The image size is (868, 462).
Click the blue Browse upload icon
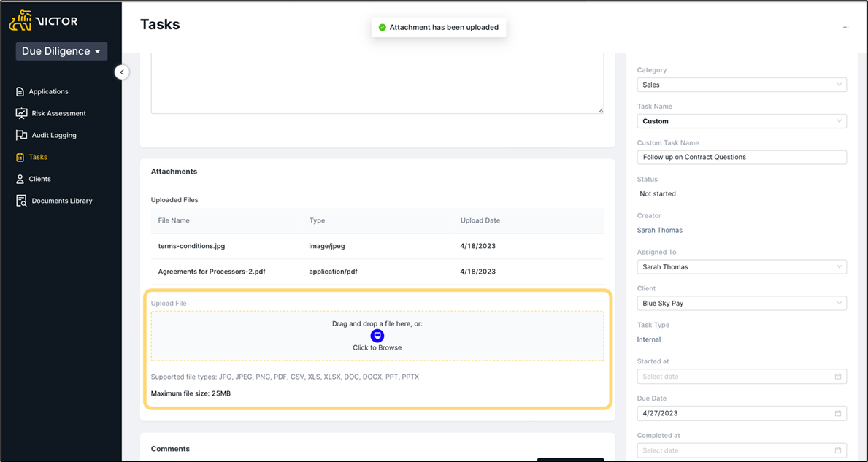(x=377, y=336)
